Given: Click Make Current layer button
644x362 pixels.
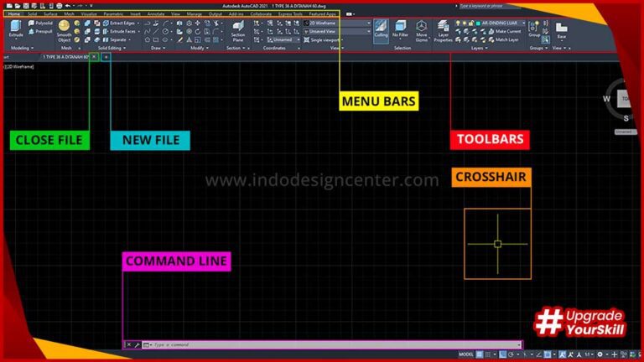Looking at the screenshot, I should tap(505, 32).
